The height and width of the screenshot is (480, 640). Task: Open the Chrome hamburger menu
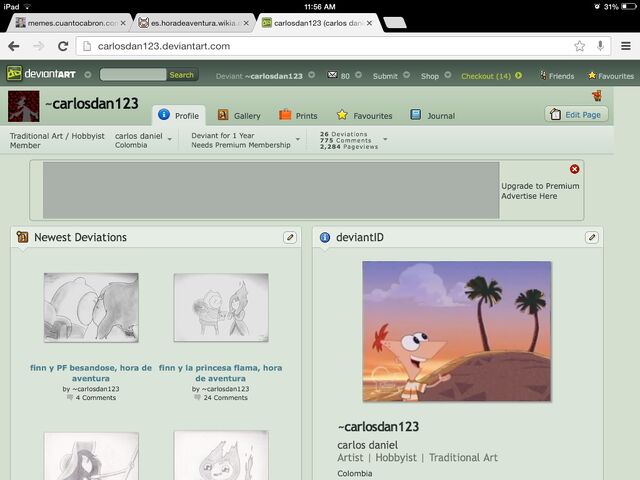626,46
